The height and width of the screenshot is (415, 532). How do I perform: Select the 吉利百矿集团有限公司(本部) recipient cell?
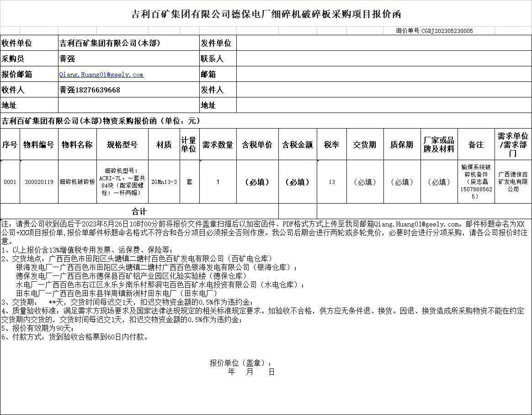pos(129,43)
